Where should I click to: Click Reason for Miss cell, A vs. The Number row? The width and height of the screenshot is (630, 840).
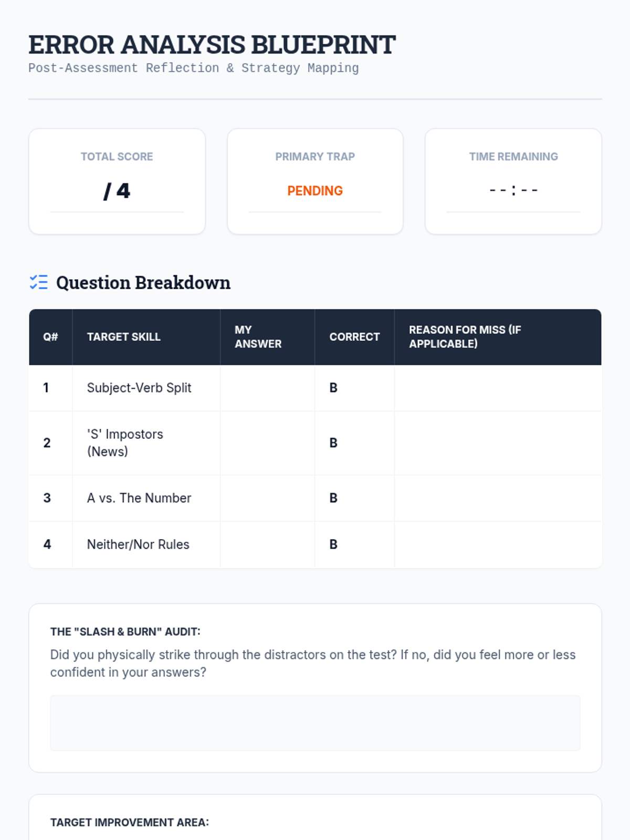tap(497, 498)
